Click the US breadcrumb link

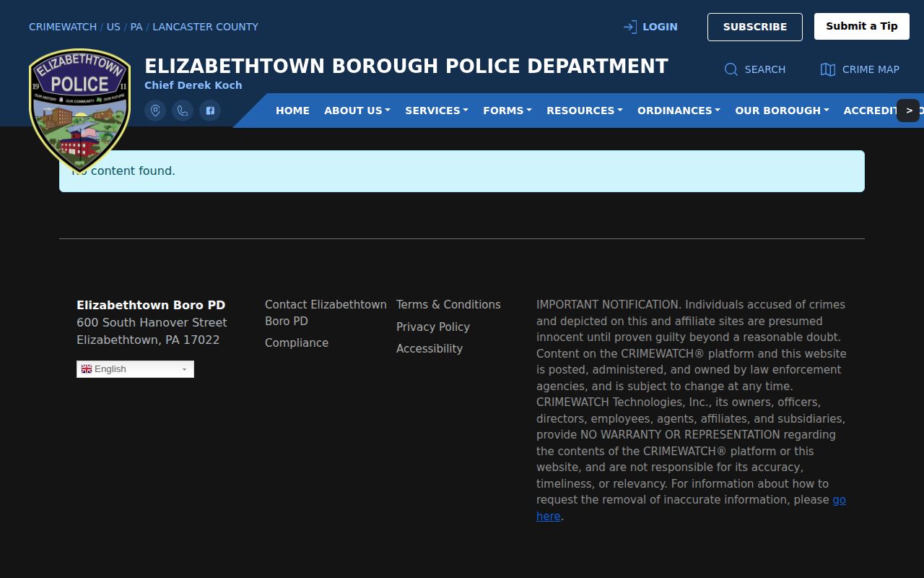click(113, 27)
